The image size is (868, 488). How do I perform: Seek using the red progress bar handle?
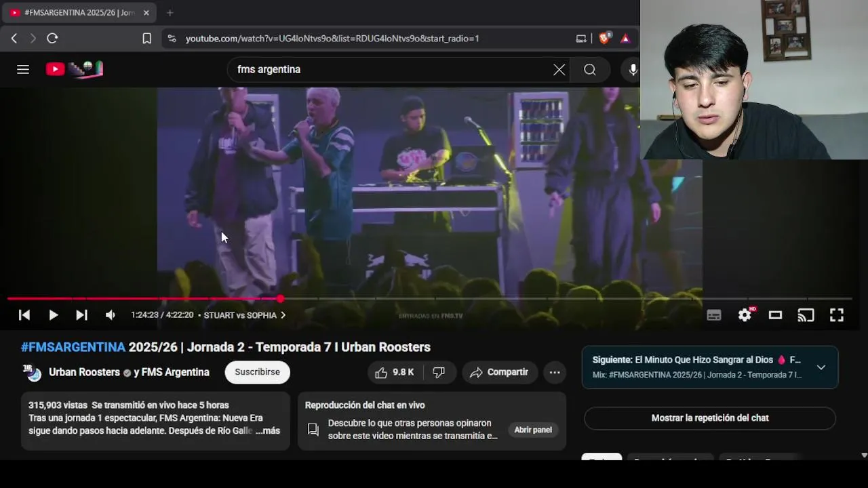coord(280,298)
